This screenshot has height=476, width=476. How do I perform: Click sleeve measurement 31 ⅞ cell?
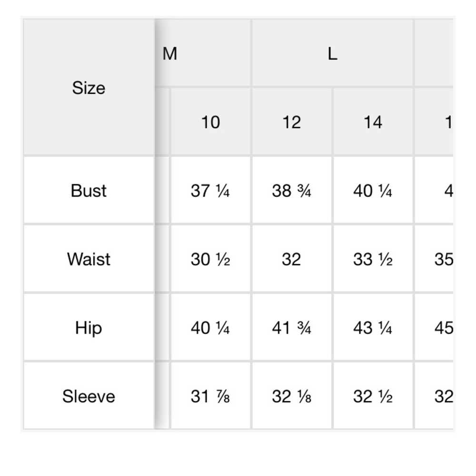210,397
